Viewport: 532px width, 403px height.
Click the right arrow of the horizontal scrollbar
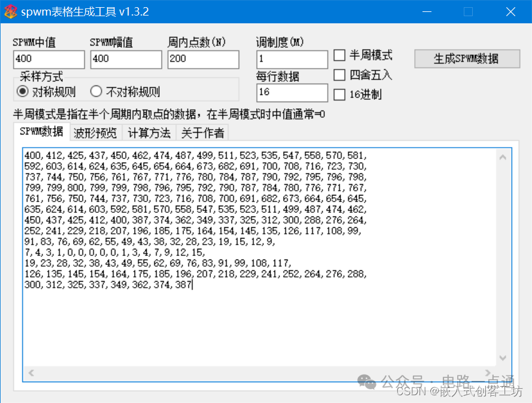487,373
